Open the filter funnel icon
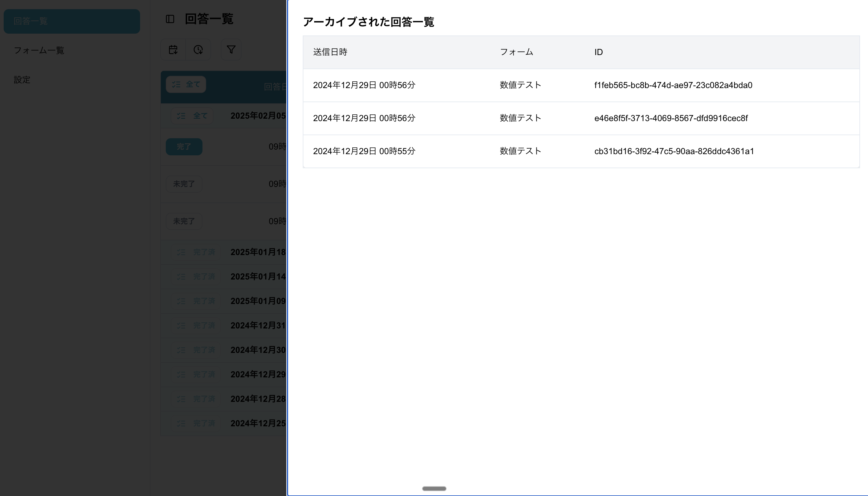This screenshot has height=496, width=868. (231, 50)
